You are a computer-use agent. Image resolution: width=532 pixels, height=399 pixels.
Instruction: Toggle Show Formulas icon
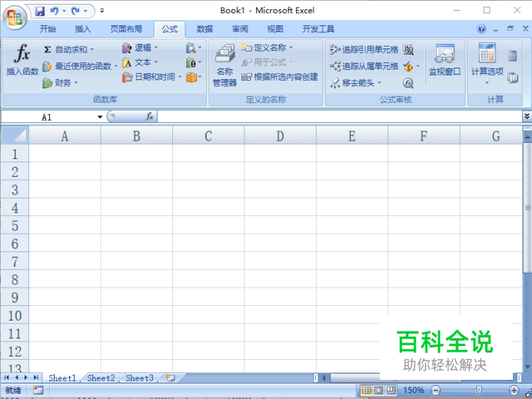(408, 49)
